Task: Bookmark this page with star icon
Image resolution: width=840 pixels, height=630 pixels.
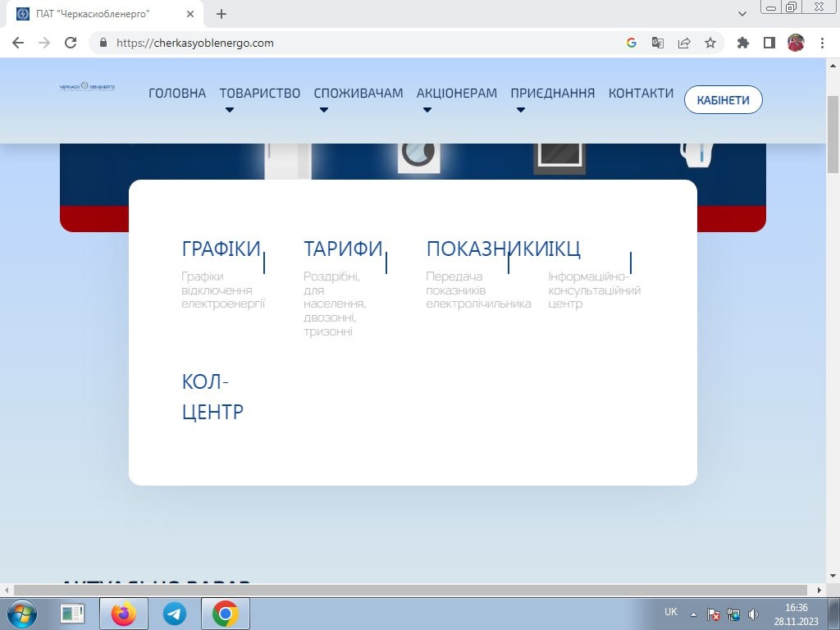Action: coord(710,43)
